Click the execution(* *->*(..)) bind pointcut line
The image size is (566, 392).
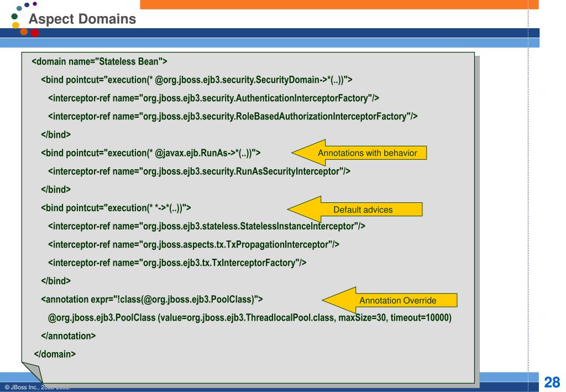pyautogui.click(x=116, y=208)
